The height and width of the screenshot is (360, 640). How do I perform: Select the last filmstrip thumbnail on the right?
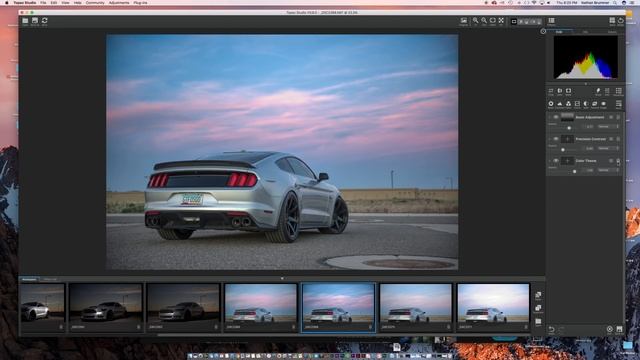pos(493,307)
